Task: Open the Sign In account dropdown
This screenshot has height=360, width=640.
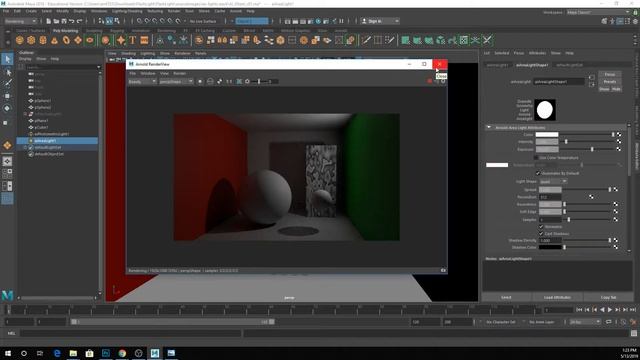Action: 380,21
